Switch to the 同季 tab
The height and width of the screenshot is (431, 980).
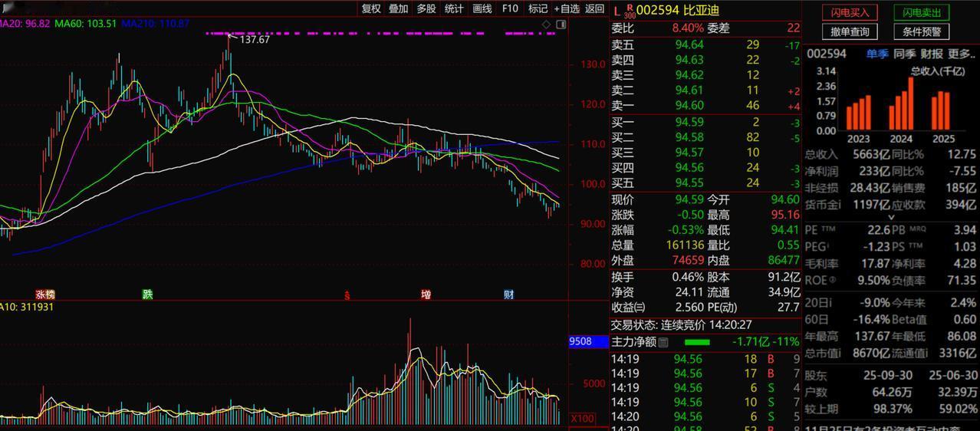point(905,54)
